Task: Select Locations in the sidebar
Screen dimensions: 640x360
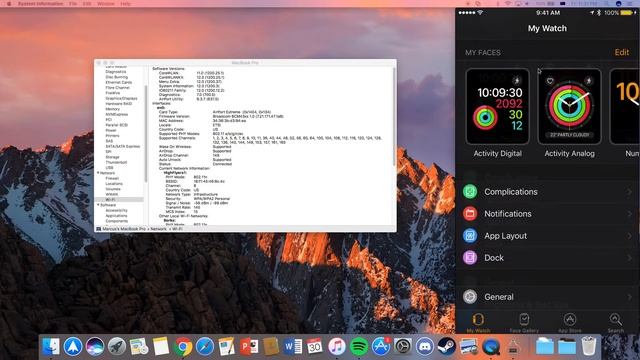Action: coord(114,184)
